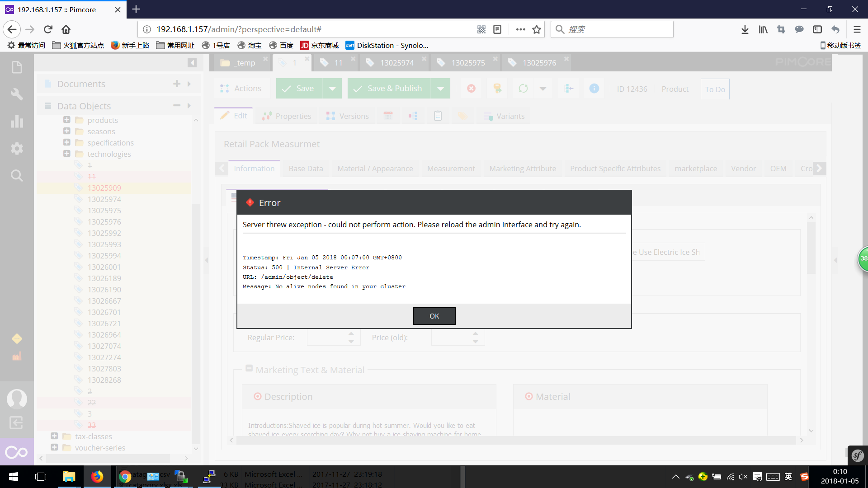Click the Symfony debug icon
The height and width of the screenshot is (488, 868).
point(858,455)
